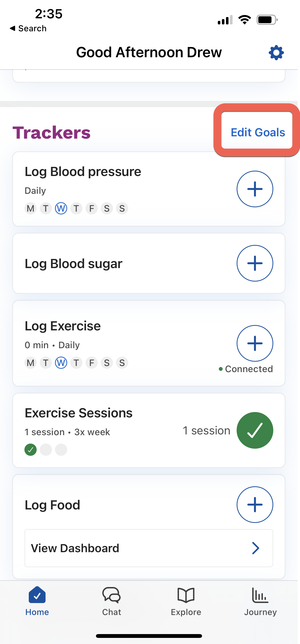Tap the second empty session progress dot
The height and width of the screenshot is (644, 300).
(61, 450)
